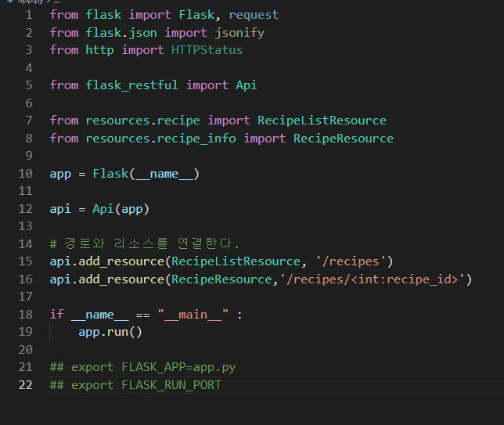
Task: Click 'resources.recipe_info' module on line 8
Action: [160, 139]
